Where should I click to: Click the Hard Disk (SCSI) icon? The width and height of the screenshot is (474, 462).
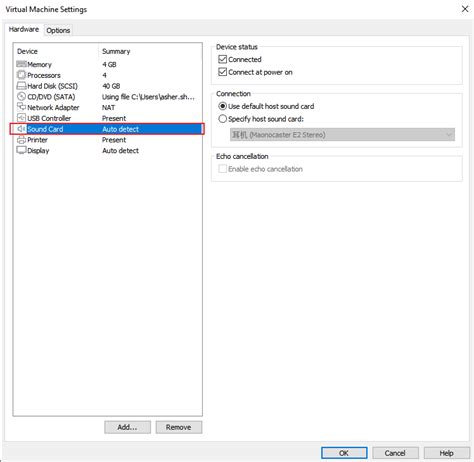21,86
